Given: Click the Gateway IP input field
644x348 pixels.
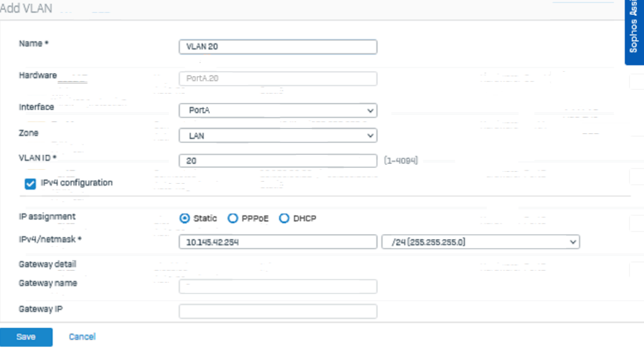Looking at the screenshot, I should pos(278,311).
